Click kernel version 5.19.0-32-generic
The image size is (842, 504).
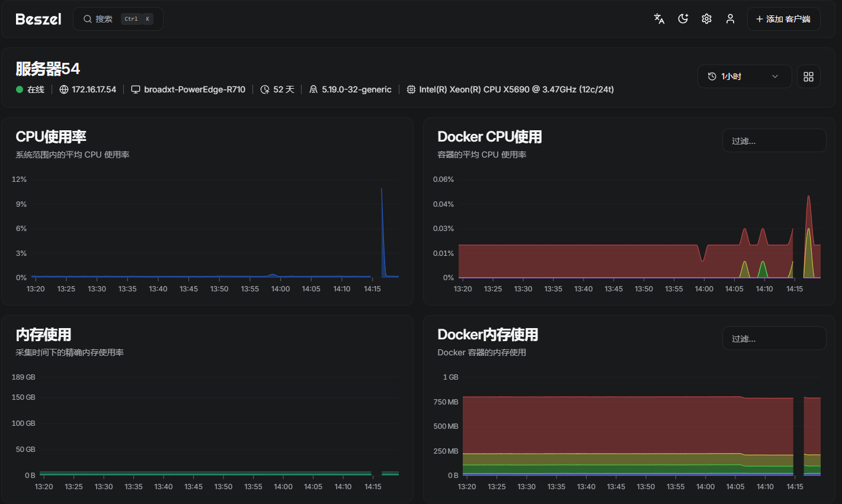(x=357, y=89)
